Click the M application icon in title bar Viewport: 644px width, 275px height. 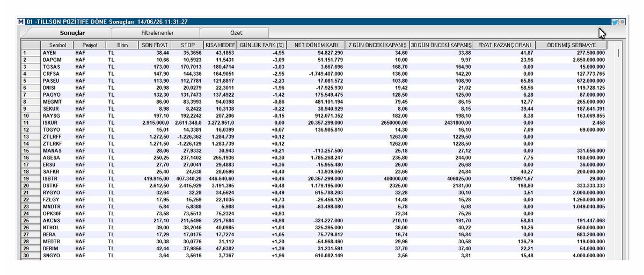click(x=21, y=22)
